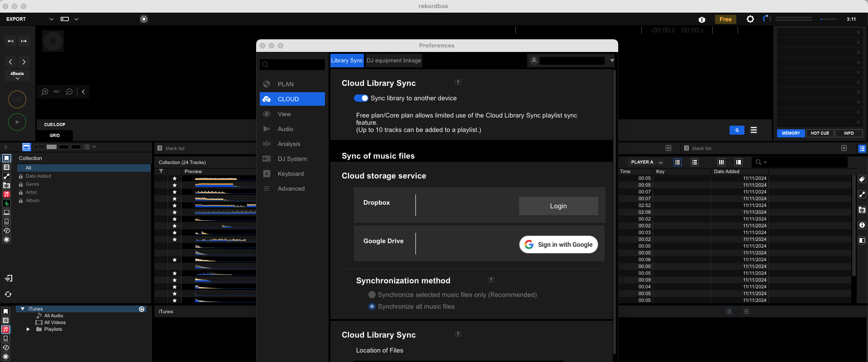
Task: Select Synchronize all music files option
Action: click(x=372, y=306)
